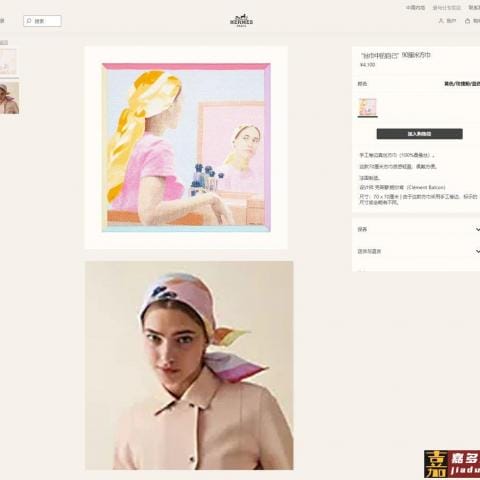
Task: Select the first scarf thumbnail in left gallery
Action: pos(8,62)
